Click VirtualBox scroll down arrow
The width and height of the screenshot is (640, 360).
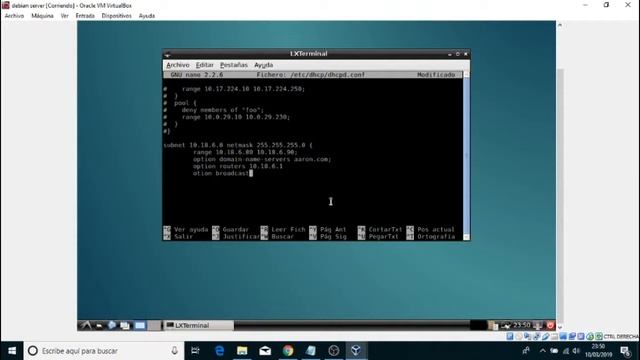coord(560,327)
